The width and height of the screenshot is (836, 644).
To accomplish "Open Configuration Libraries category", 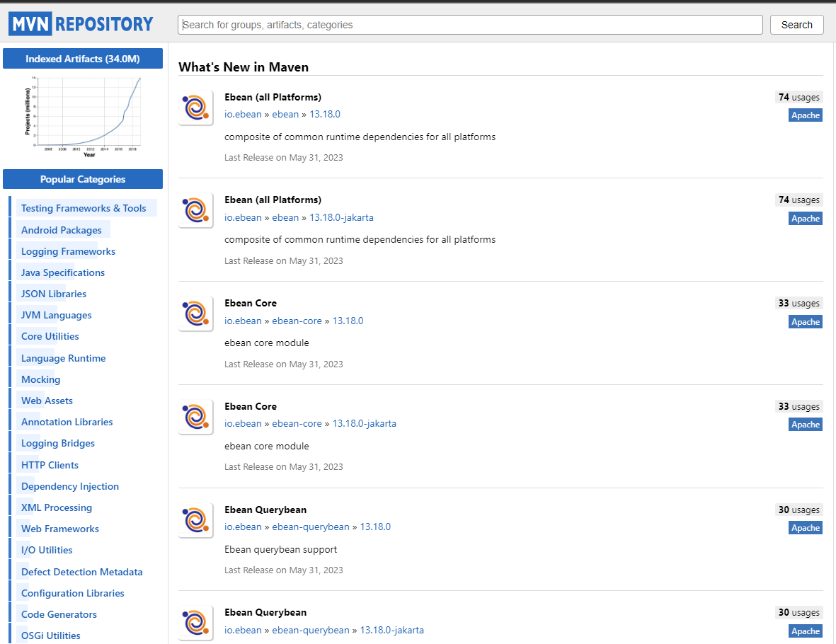I will [x=72, y=593].
